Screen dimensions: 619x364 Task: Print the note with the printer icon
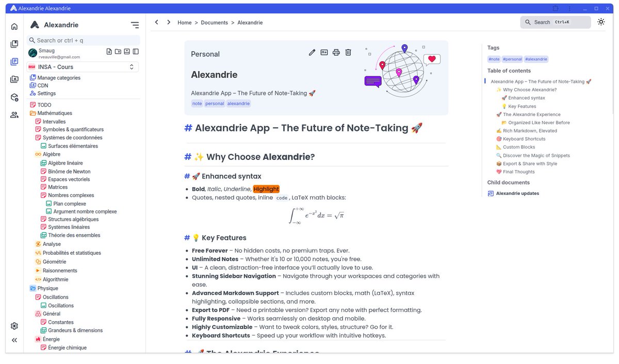point(336,52)
